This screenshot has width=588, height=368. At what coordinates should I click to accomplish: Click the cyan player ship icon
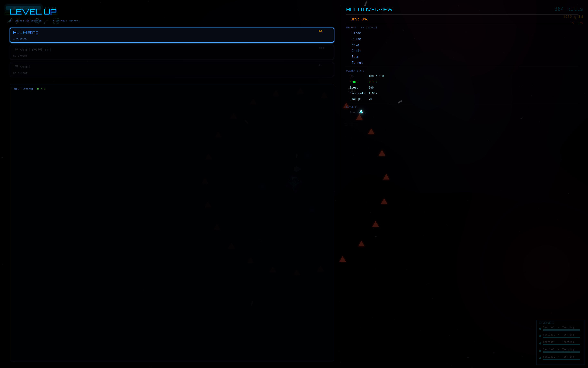pos(361,111)
